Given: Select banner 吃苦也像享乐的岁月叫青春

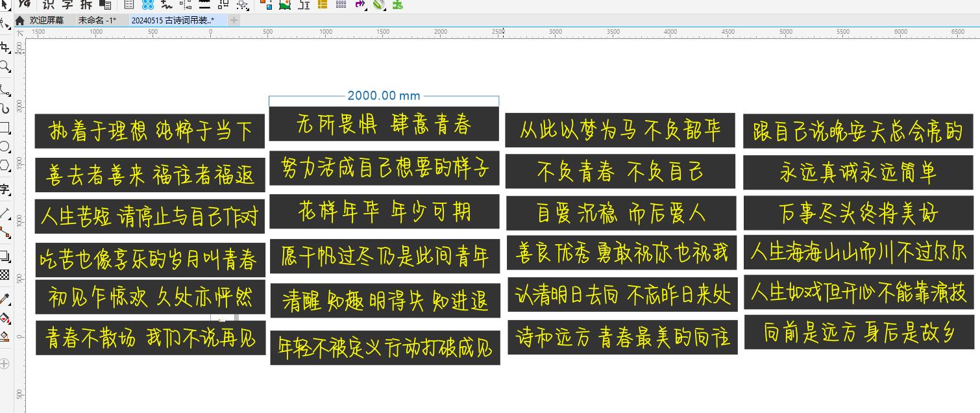Looking at the screenshot, I should tap(151, 260).
